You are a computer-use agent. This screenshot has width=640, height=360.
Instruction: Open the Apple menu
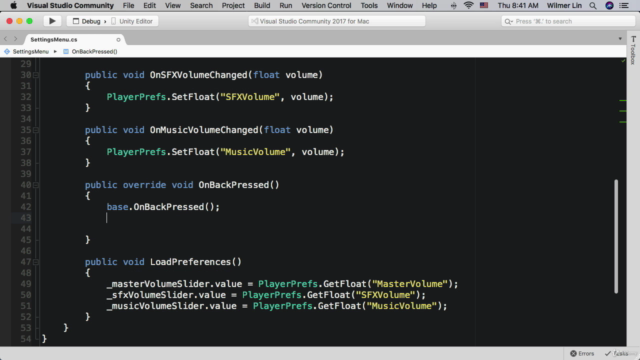pos(13,5)
